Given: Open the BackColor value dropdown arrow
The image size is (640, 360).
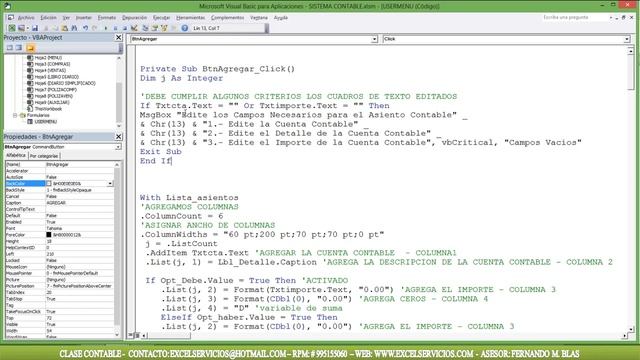Looking at the screenshot, I should click(x=110, y=184).
